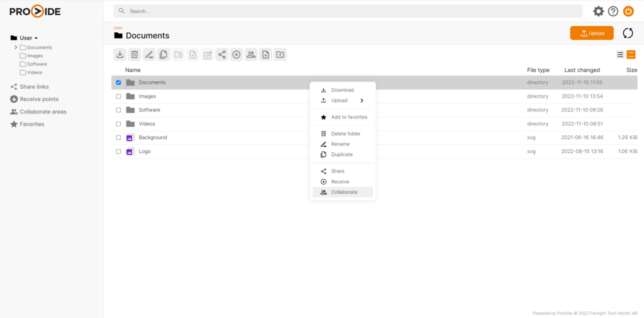Click the 1.29 KiB size value
The height and width of the screenshot is (318, 644).
click(628, 137)
